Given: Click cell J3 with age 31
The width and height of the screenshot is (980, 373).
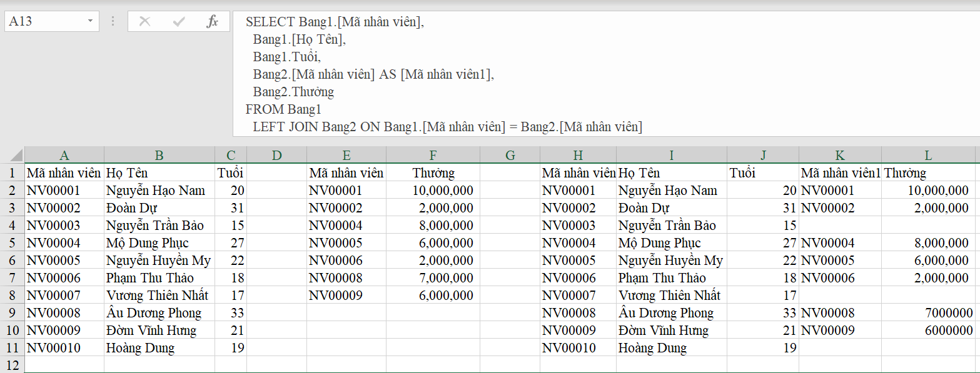Looking at the screenshot, I should (x=763, y=208).
